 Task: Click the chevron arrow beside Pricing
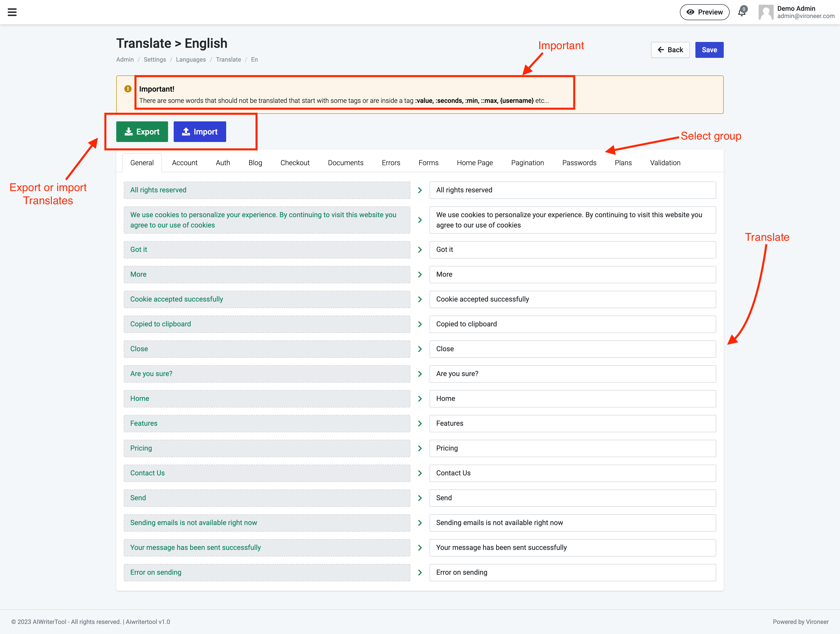[x=420, y=448]
